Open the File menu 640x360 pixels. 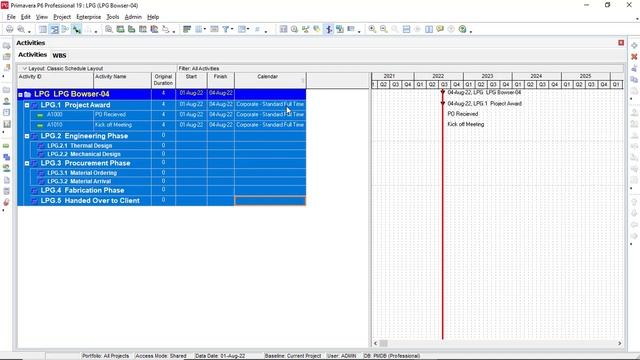tap(11, 17)
